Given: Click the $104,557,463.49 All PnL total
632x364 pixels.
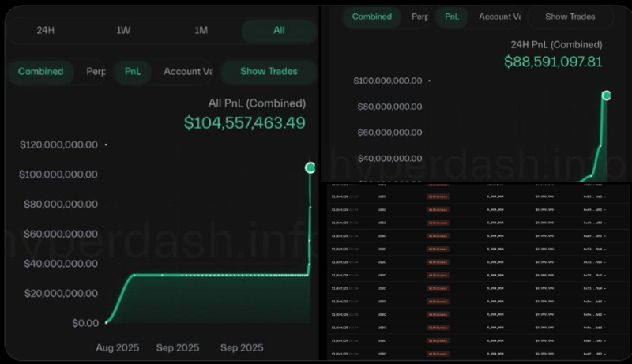Looking at the screenshot, I should point(244,122).
